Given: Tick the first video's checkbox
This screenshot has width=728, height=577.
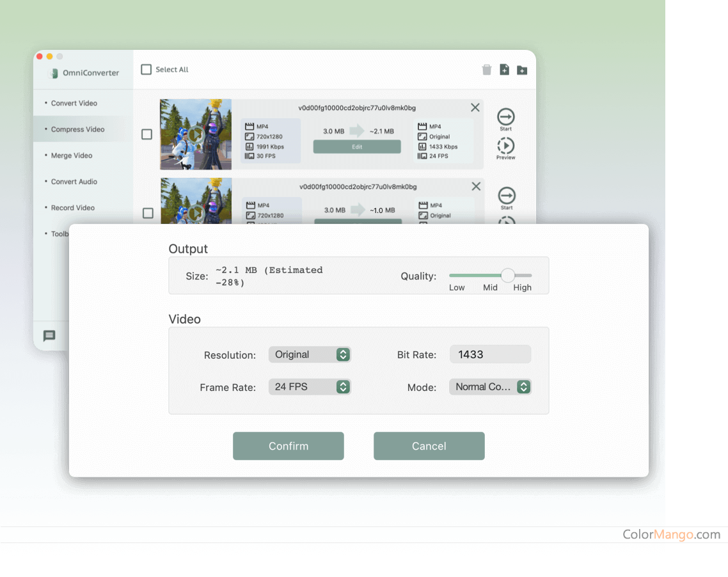Looking at the screenshot, I should pyautogui.click(x=146, y=134).
